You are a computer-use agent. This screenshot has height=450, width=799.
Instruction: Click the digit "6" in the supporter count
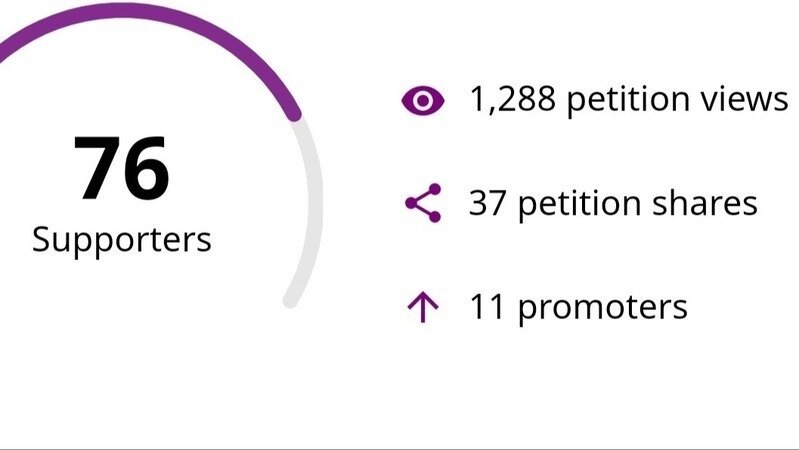click(x=146, y=168)
